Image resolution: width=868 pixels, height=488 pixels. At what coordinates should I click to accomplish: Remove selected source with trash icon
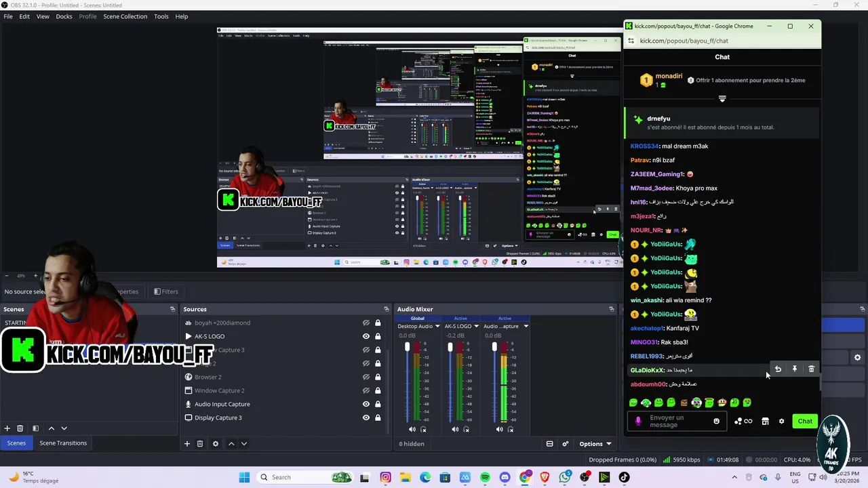tap(200, 444)
